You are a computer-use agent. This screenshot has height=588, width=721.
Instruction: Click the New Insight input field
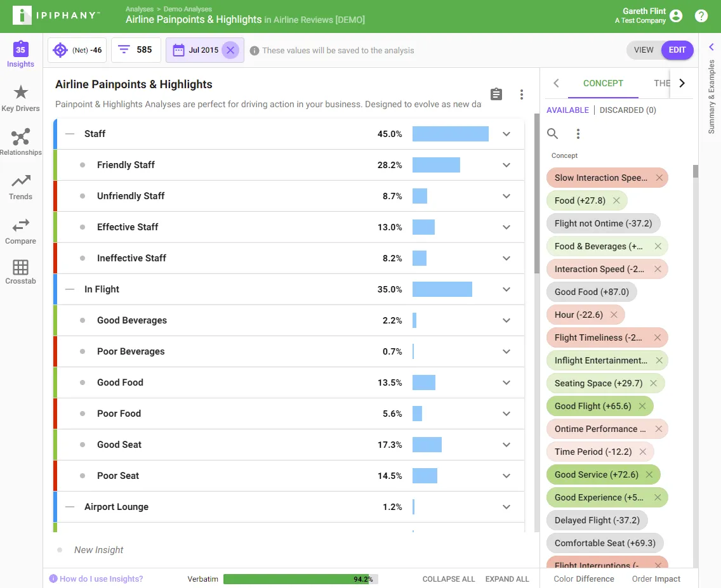tap(98, 550)
